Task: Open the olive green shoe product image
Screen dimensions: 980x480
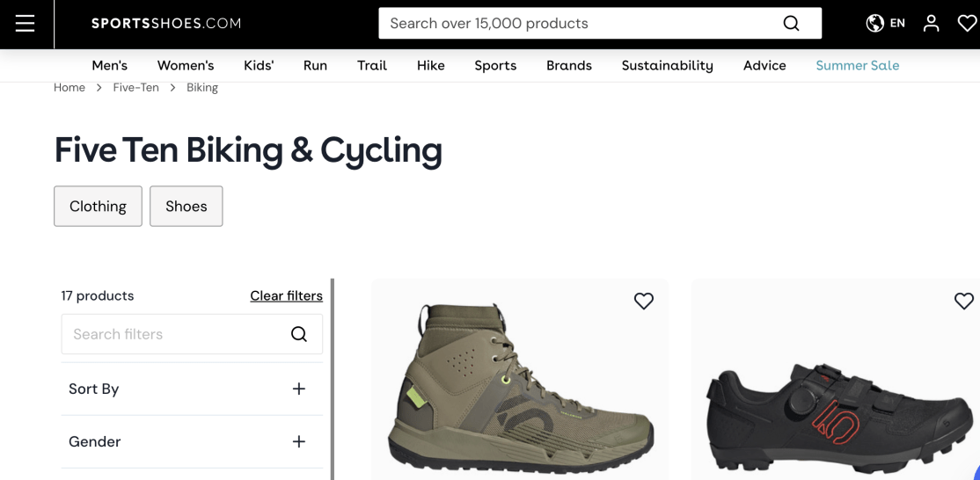Action: [519, 387]
